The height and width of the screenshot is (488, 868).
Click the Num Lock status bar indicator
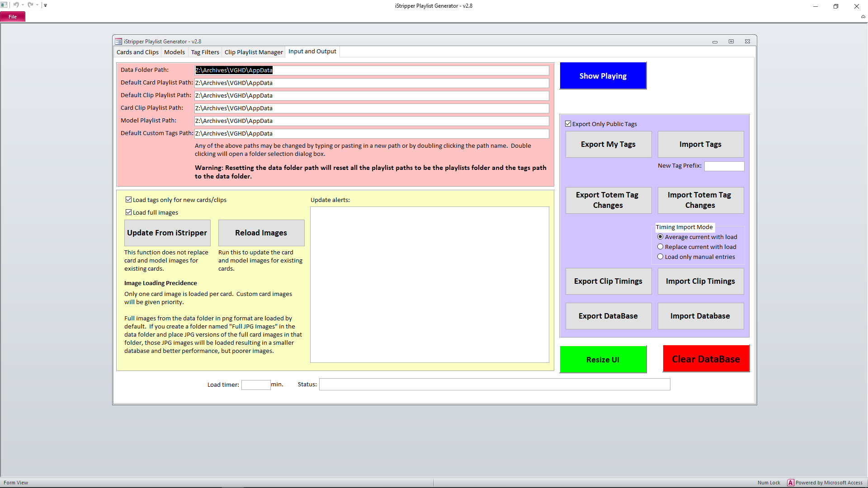click(769, 483)
